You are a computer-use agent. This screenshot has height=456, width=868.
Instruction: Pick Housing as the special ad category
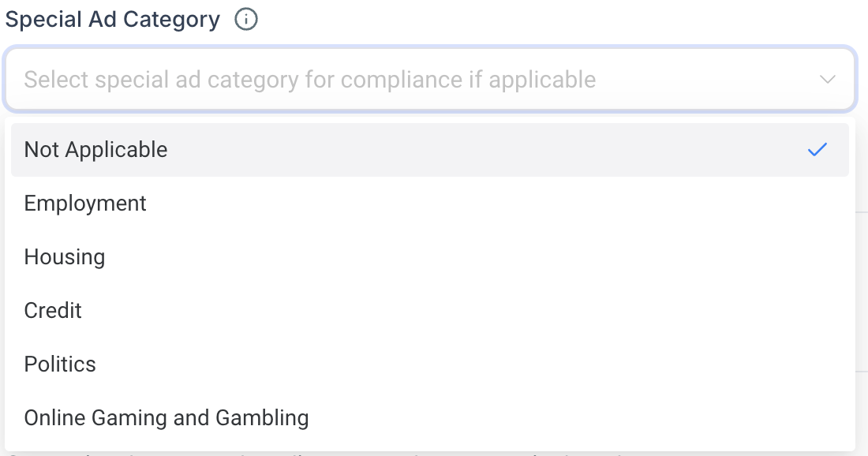coord(430,256)
